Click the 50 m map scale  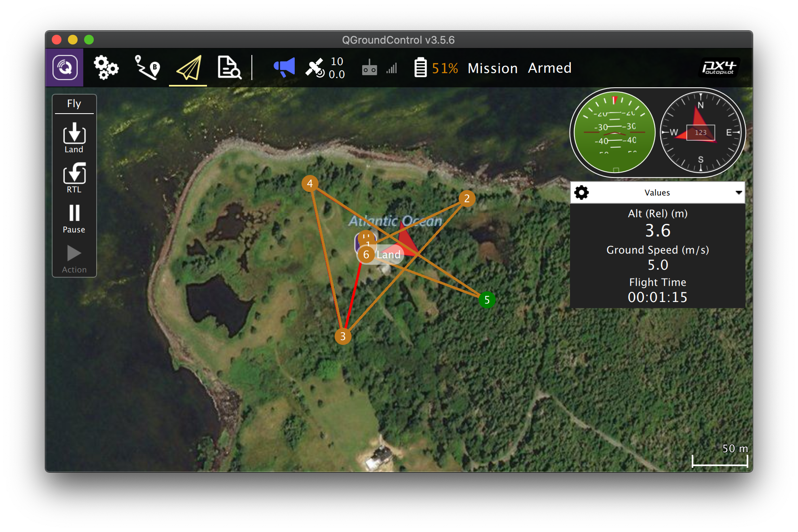tap(720, 455)
